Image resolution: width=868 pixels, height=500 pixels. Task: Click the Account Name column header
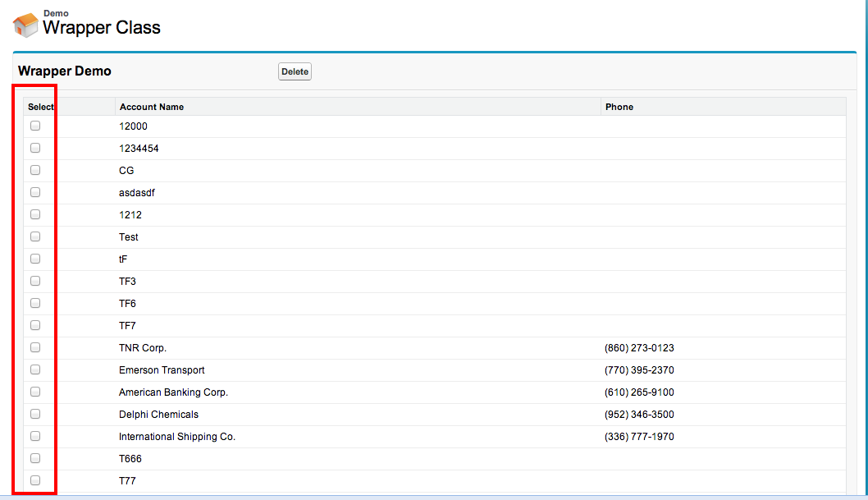[152, 107]
